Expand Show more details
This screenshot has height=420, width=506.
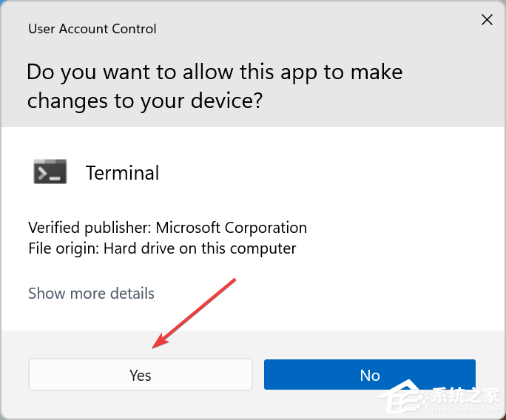(x=91, y=293)
